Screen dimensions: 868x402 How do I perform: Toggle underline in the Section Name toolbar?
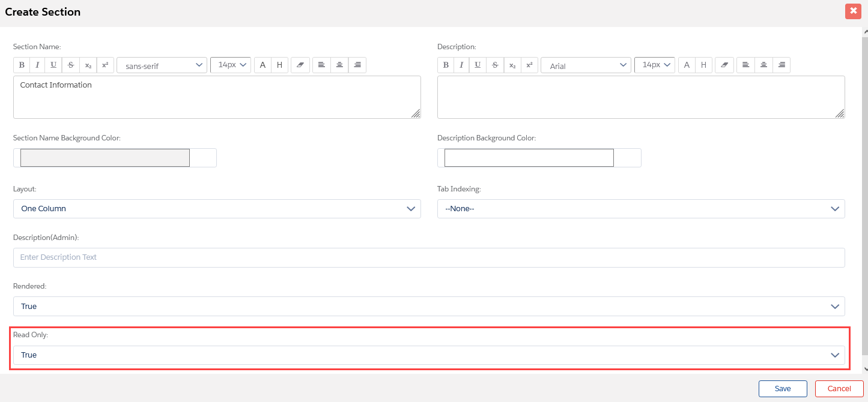tap(53, 65)
